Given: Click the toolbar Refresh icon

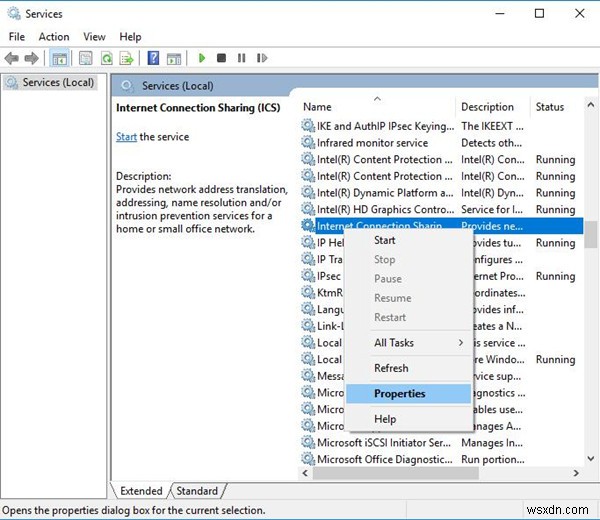Looking at the screenshot, I should click(106, 59).
